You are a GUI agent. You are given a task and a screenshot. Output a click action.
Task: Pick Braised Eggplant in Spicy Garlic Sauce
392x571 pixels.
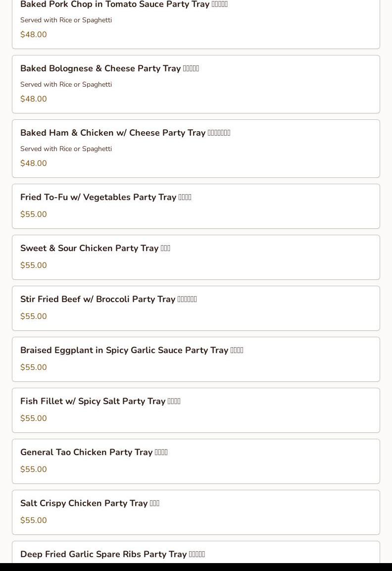(196, 359)
